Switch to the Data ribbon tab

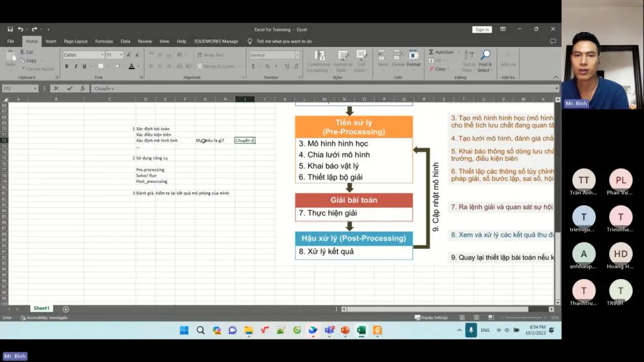point(125,41)
